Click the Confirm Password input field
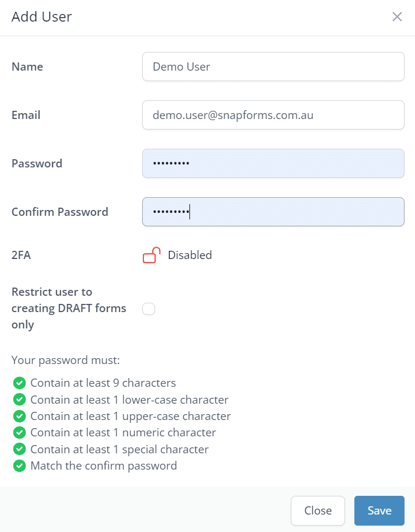 point(273,212)
